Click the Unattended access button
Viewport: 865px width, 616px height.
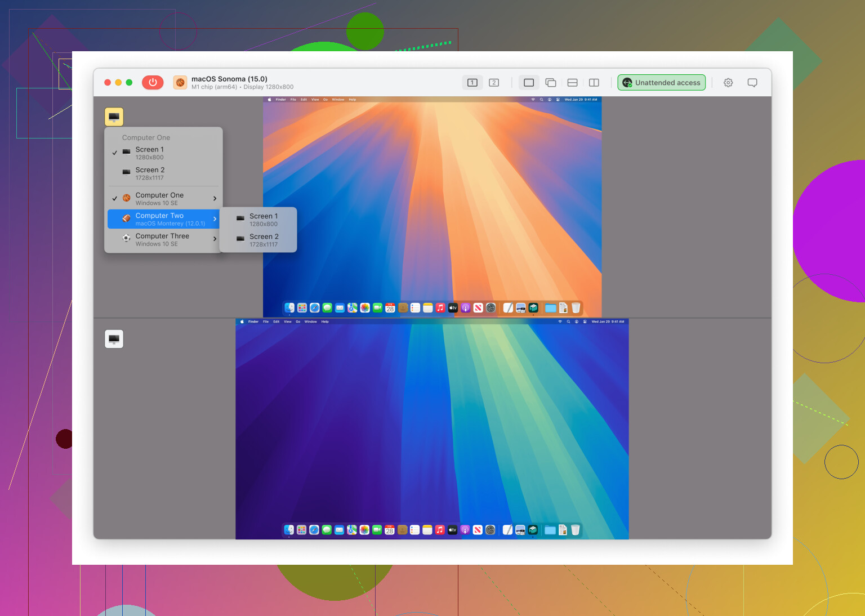pos(662,83)
